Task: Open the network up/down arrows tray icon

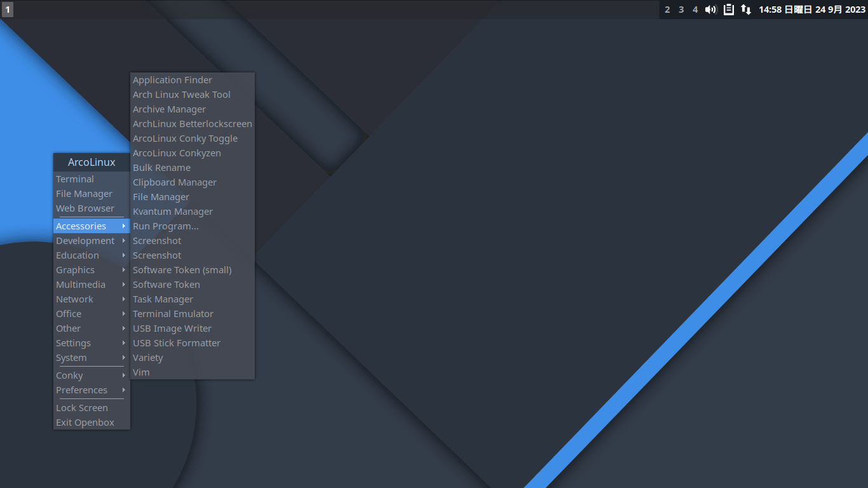Action: tap(746, 10)
